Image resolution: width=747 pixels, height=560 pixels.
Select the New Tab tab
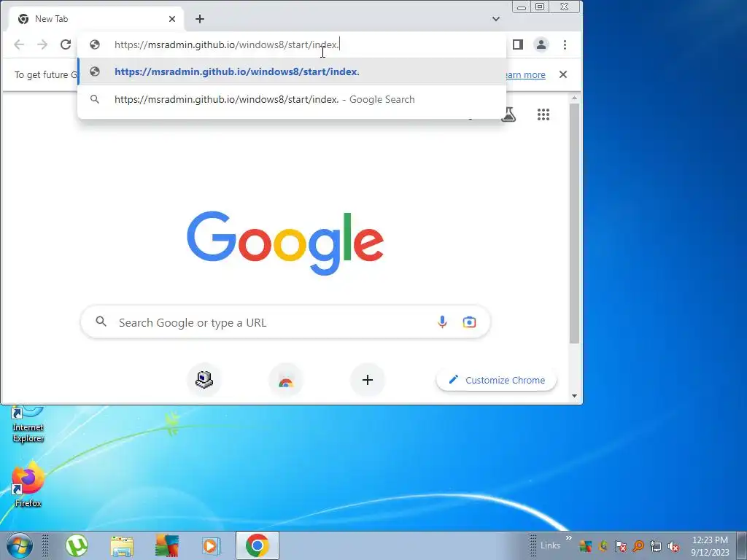coord(96,19)
